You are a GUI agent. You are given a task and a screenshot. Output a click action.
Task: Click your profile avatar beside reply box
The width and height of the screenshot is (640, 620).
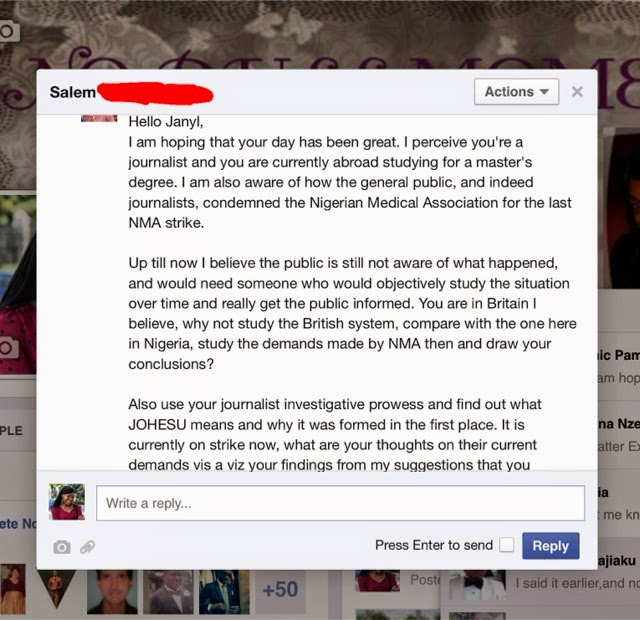67,502
